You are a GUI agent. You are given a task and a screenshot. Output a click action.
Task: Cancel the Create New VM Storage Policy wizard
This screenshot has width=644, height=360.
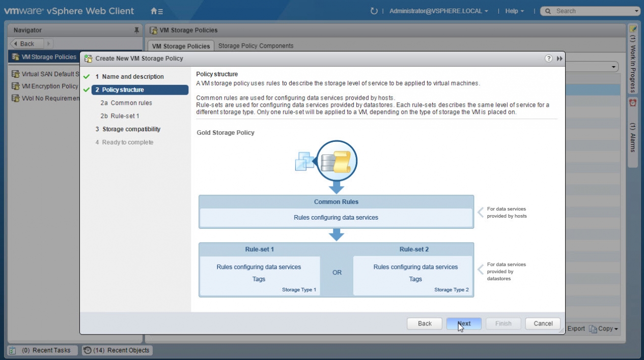click(x=543, y=323)
